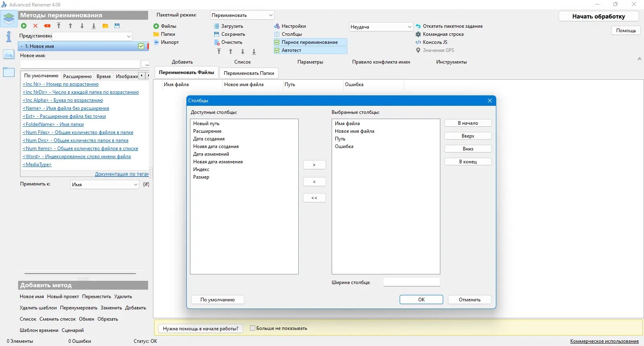Click the Ширина столбца input field

411,282
